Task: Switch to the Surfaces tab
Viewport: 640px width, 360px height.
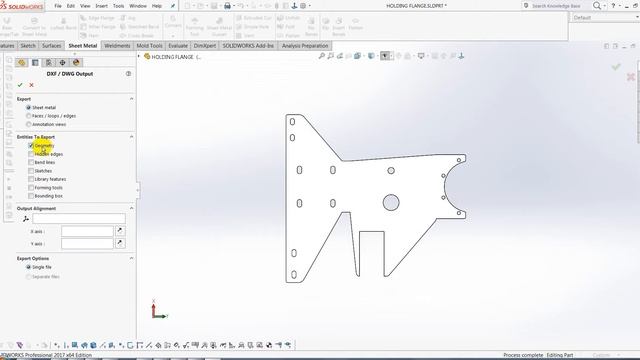Action: tap(51, 46)
